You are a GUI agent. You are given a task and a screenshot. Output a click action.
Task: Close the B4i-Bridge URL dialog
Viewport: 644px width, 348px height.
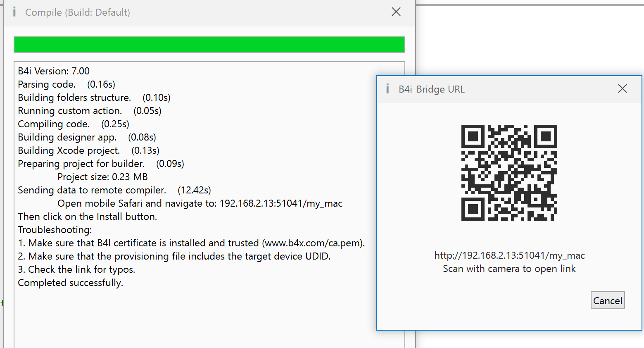622,89
